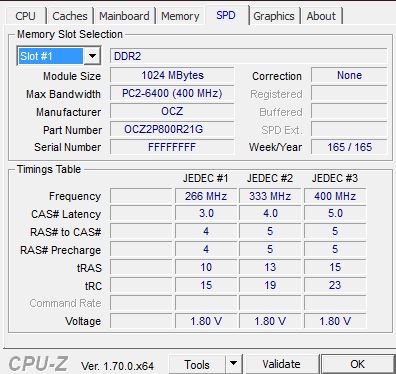Expand the Slot #1 dropdown arrow
Image resolution: width=396 pixels, height=374 pixels.
(x=92, y=56)
